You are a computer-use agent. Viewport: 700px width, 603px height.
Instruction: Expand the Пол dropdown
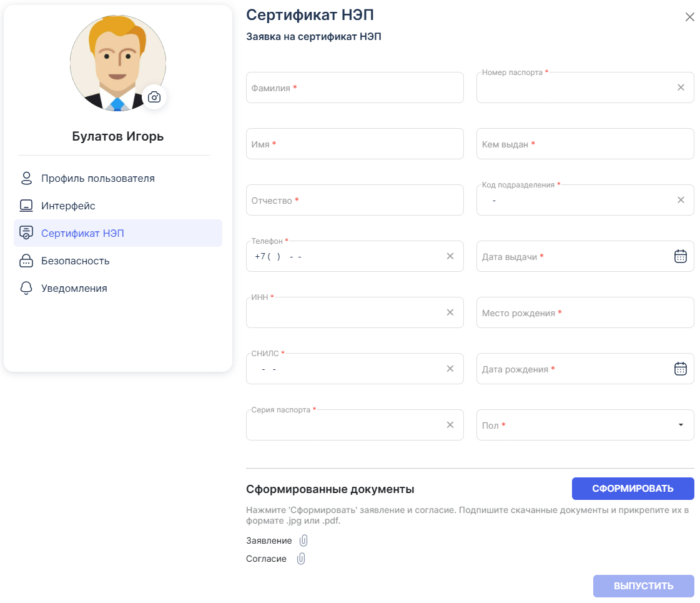(x=681, y=425)
